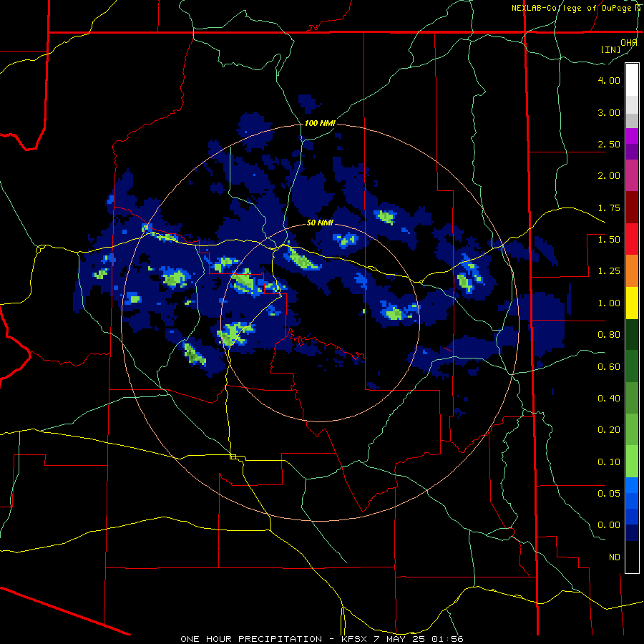Pick the navy swatch just below 0.00

632,533
